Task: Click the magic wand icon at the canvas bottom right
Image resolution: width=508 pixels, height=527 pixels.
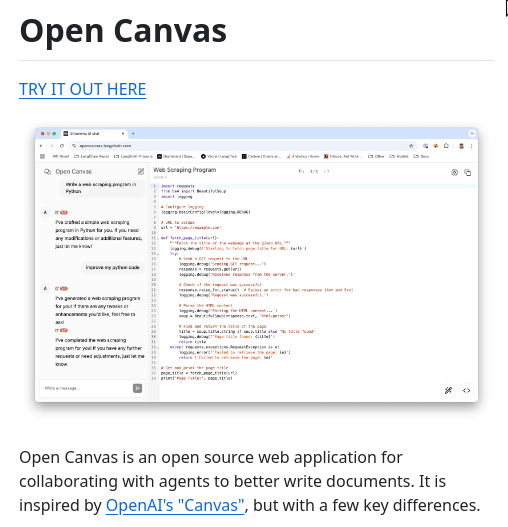Action: [x=448, y=390]
